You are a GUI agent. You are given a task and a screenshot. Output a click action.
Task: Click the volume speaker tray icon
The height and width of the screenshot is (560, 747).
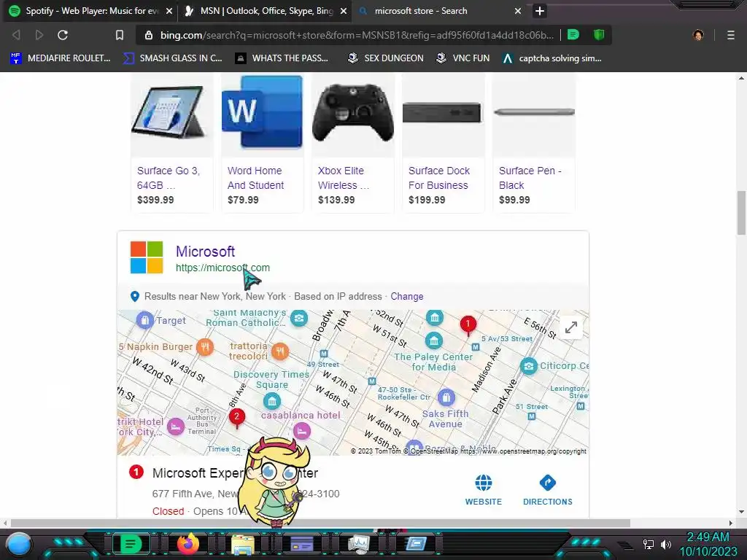click(x=665, y=544)
